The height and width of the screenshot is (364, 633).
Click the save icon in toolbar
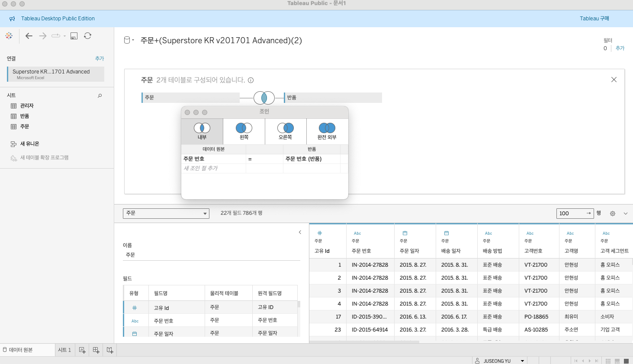[x=74, y=36]
